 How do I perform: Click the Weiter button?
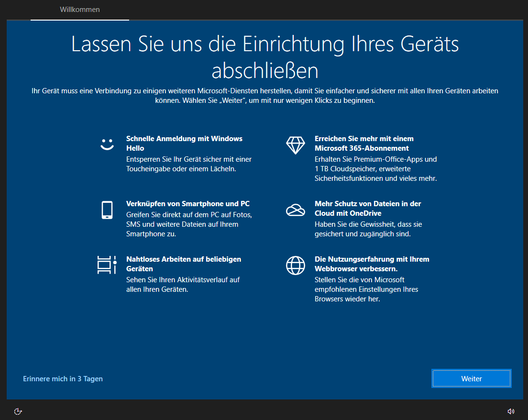pyautogui.click(x=472, y=378)
